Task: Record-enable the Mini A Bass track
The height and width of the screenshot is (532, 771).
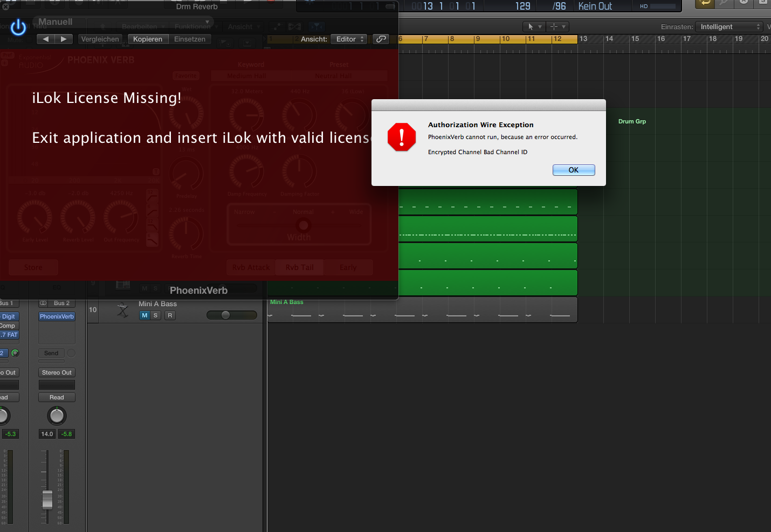Action: point(170,315)
